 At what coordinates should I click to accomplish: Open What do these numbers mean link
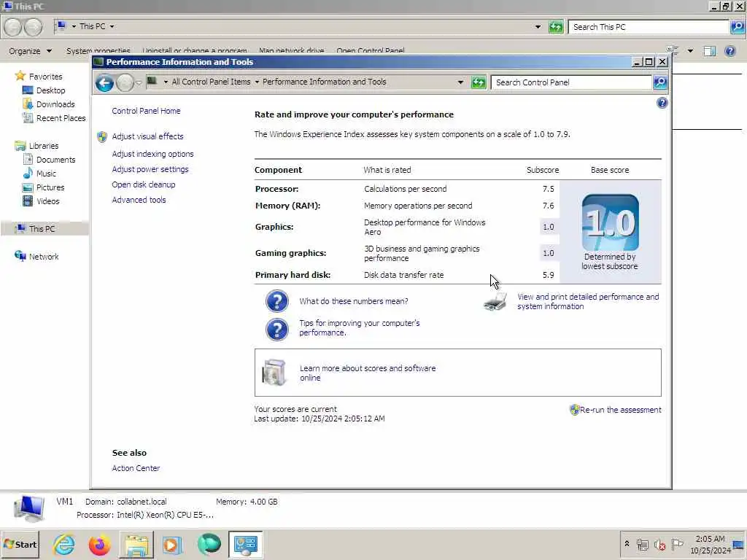[354, 301]
